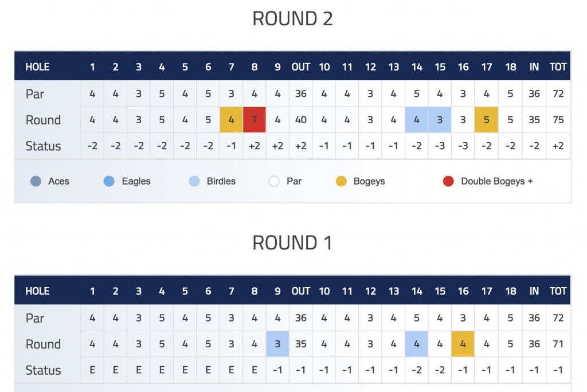Click the Round 1 hole 14 birdie cell

point(417,344)
